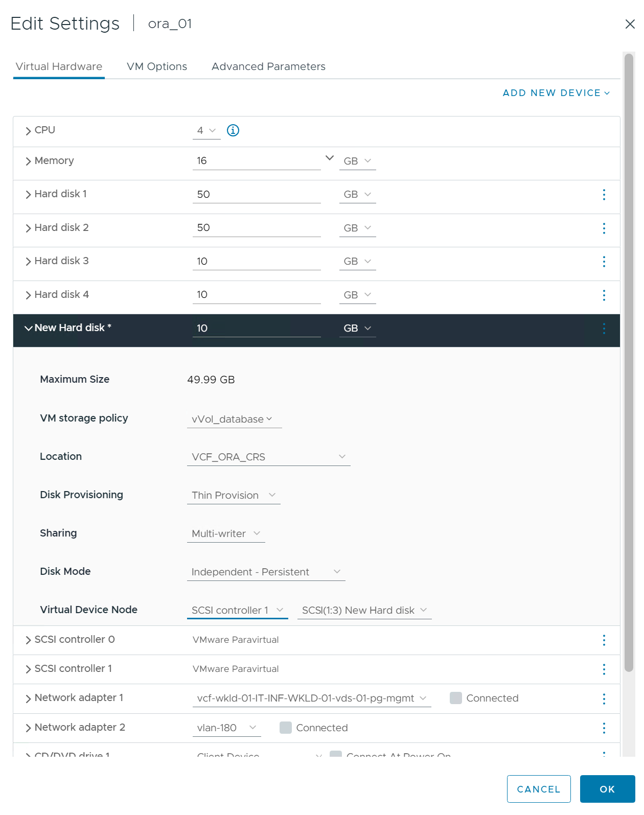Viewport: 644px width, 815px height.
Task: Toggle CD/DVD Connect At Power On checkbox
Action: pos(336,754)
